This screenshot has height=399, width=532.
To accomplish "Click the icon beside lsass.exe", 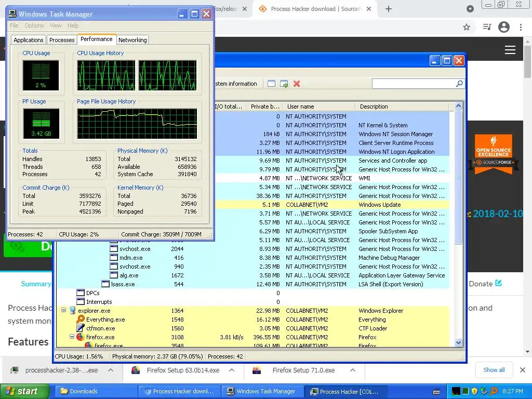I will click(105, 284).
